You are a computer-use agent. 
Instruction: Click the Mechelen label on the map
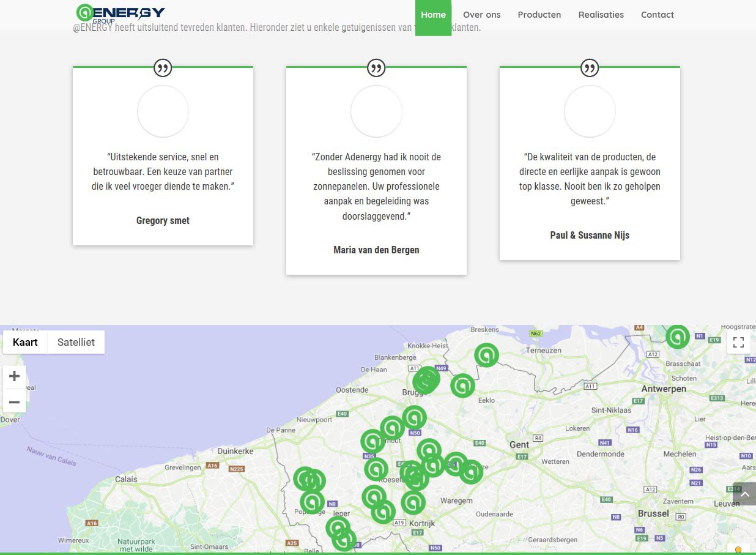(680, 454)
